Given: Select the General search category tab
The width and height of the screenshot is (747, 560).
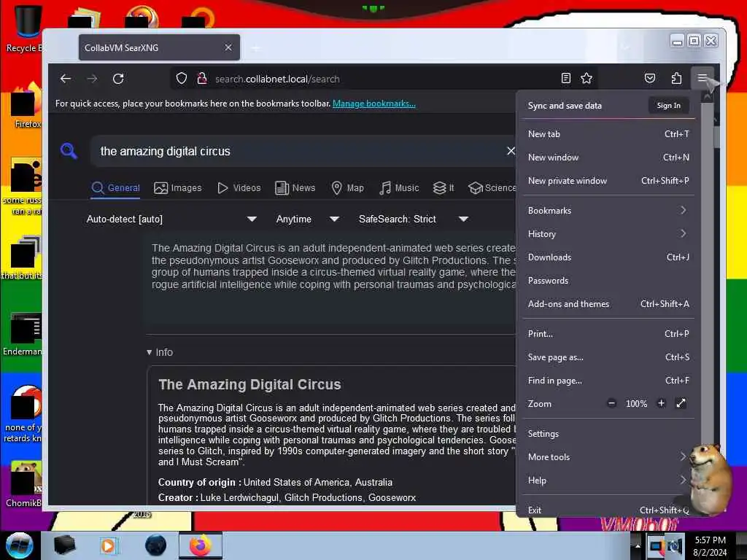Looking at the screenshot, I should [116, 187].
